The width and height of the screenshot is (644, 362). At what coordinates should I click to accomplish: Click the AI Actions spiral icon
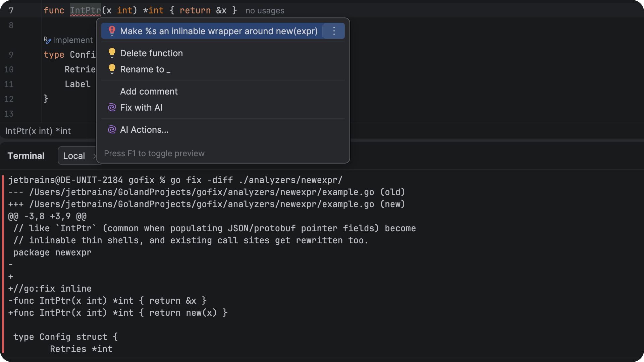(112, 129)
